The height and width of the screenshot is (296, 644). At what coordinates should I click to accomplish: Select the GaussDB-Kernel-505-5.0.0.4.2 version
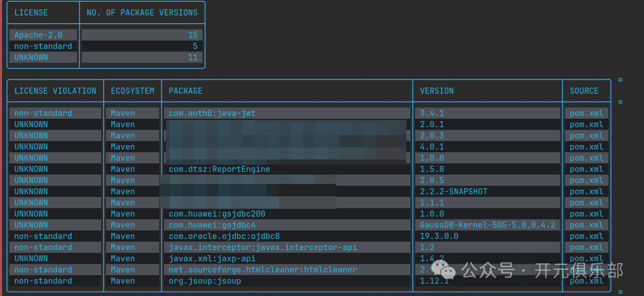pyautogui.click(x=488, y=225)
